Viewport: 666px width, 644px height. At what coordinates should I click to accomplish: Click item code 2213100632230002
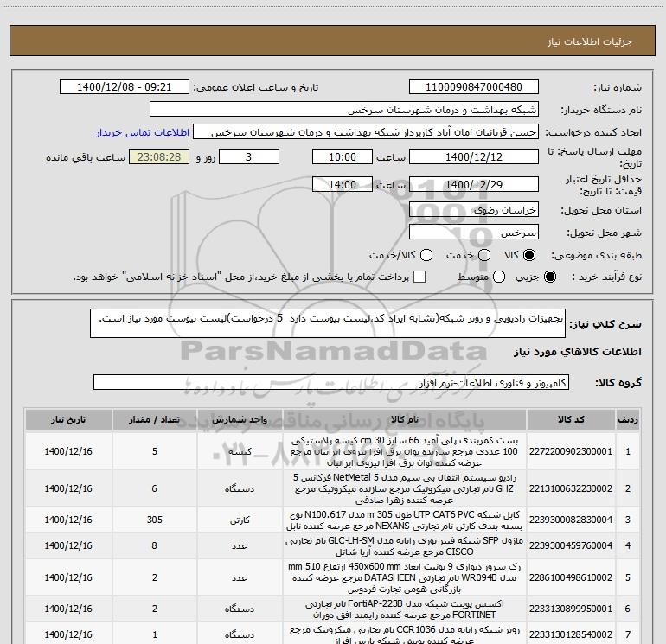click(x=571, y=488)
